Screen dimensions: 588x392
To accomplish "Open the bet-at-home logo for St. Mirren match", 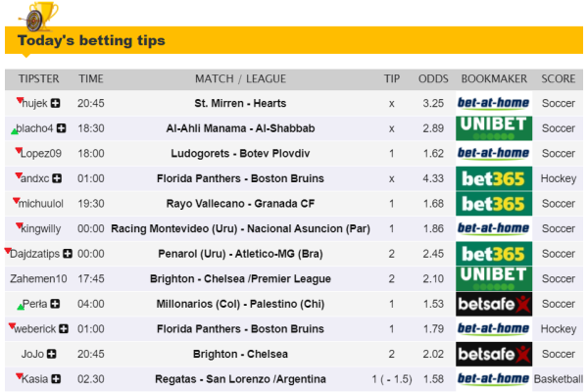I will pyautogui.click(x=493, y=103).
